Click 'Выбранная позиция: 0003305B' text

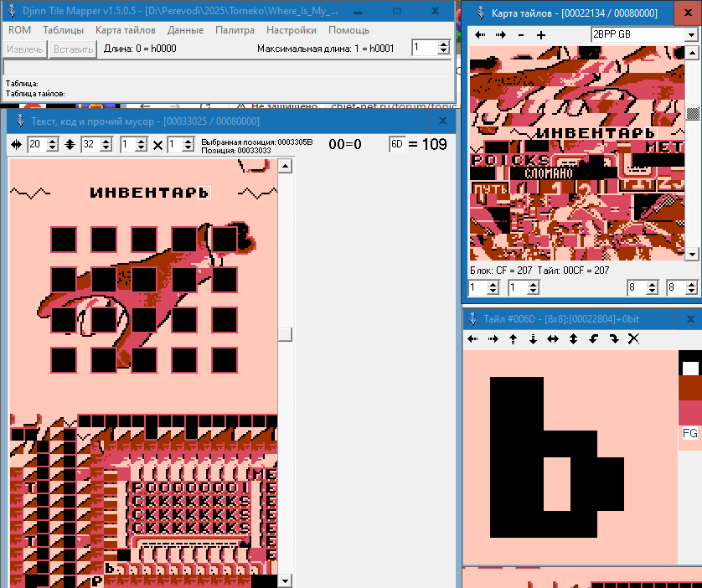pos(257,142)
